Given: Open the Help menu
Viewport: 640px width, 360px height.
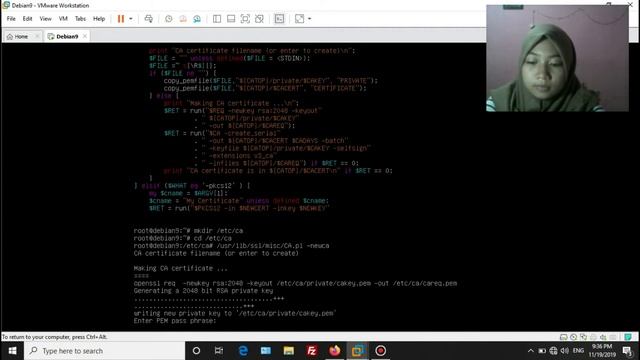Looking at the screenshot, I should (x=99, y=19).
